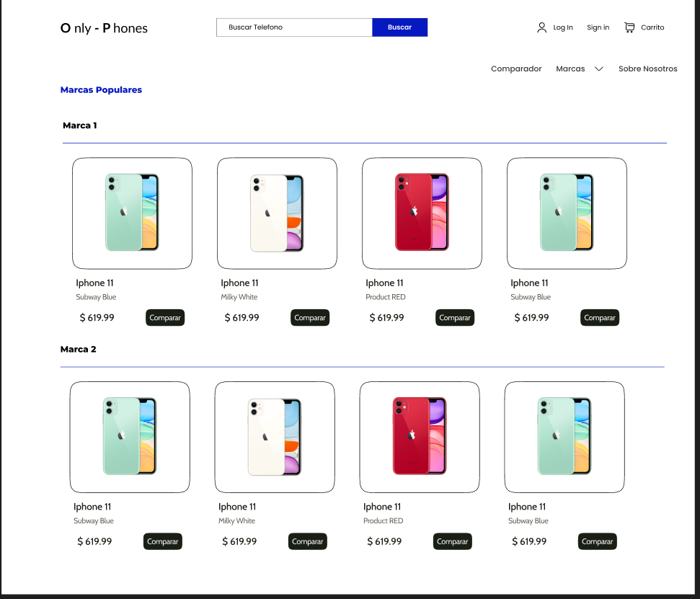Click the Only-Phones logo
700x599 pixels.
[x=103, y=27]
